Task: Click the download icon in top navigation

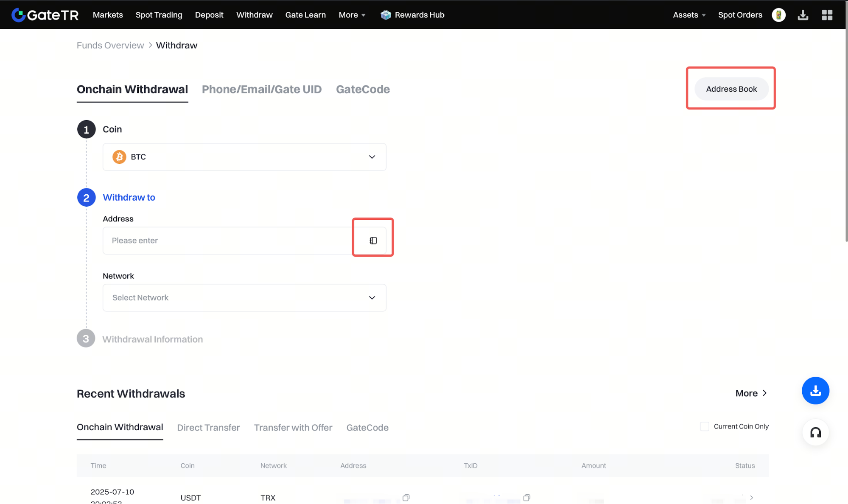Action: [803, 15]
